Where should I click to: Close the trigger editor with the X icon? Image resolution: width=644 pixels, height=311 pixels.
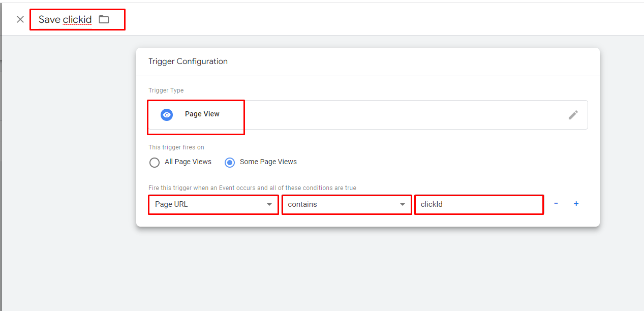20,19
